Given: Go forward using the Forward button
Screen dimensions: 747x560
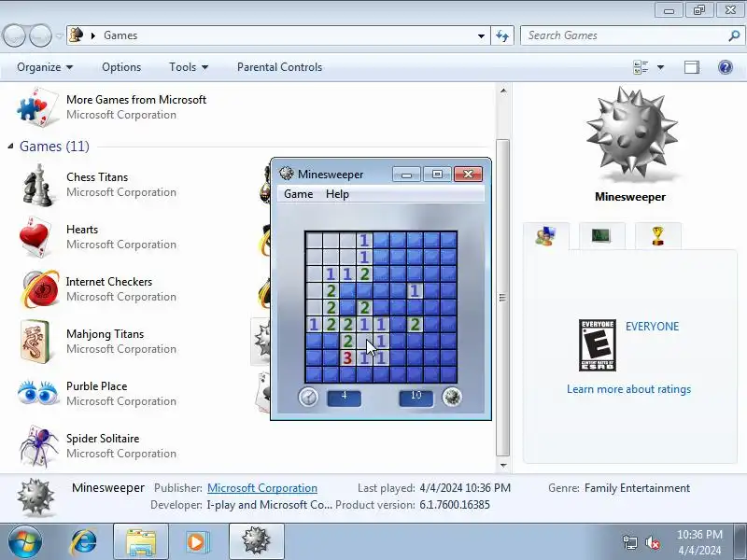Looking at the screenshot, I should tap(40, 35).
